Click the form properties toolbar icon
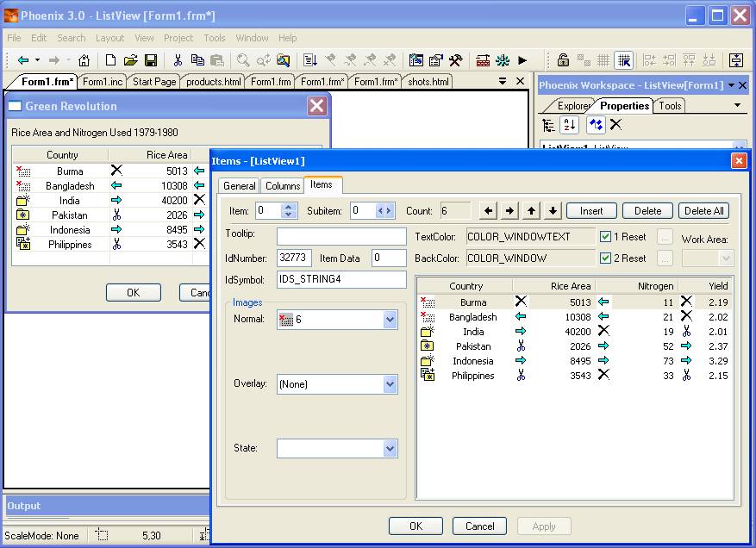 [x=436, y=60]
